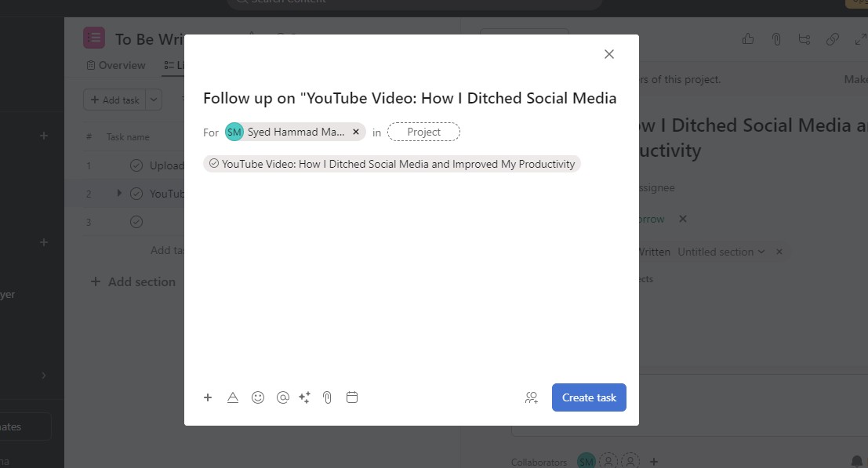Open text formatting options in dialog

(233, 397)
